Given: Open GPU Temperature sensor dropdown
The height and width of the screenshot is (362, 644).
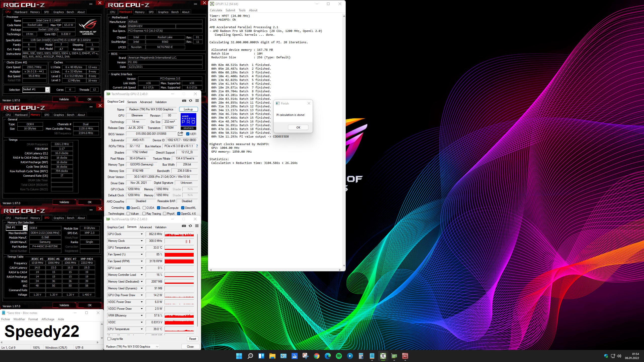Looking at the screenshot, I should point(142,248).
